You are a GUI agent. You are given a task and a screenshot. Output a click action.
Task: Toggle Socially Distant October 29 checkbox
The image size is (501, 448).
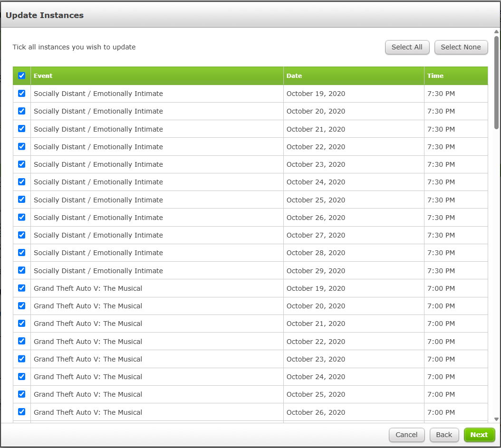[x=21, y=270]
